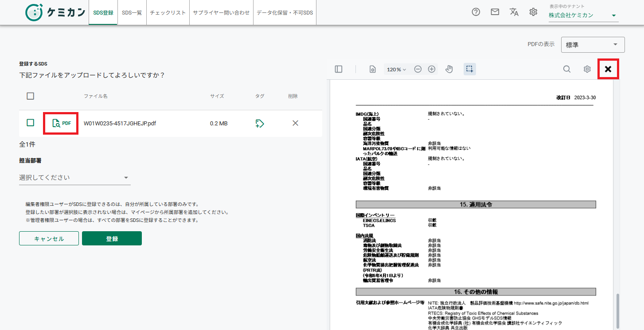Click the 0.2 MB size value

(219, 123)
